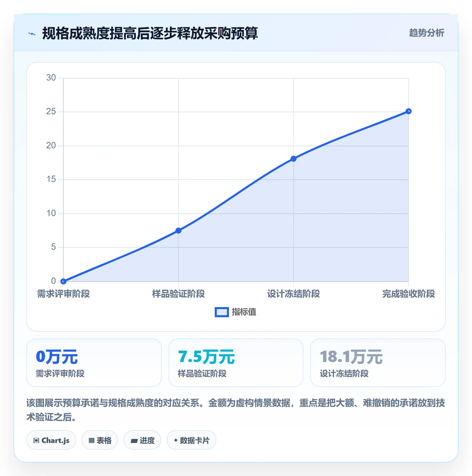Click the 7.5万元 data card
The width and height of the screenshot is (472, 476).
click(x=236, y=363)
